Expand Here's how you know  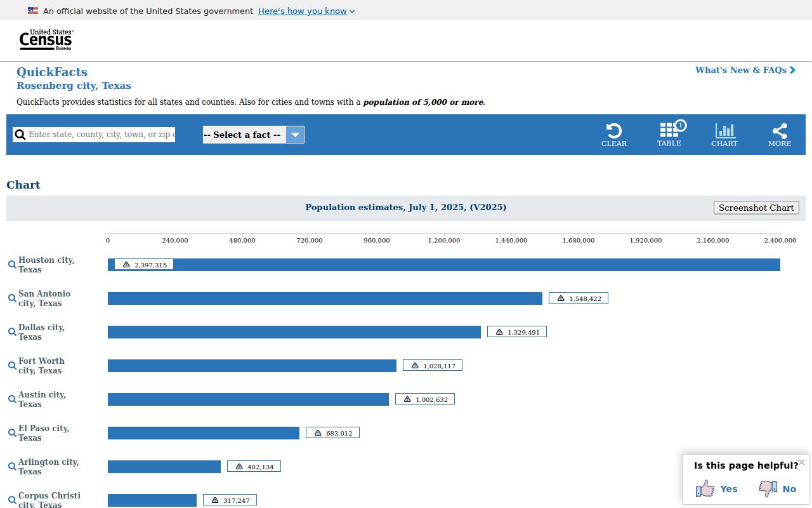point(306,11)
